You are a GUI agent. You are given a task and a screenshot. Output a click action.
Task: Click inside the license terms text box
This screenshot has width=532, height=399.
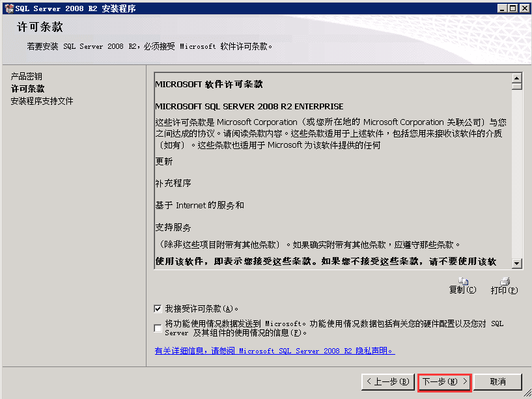coord(333,171)
